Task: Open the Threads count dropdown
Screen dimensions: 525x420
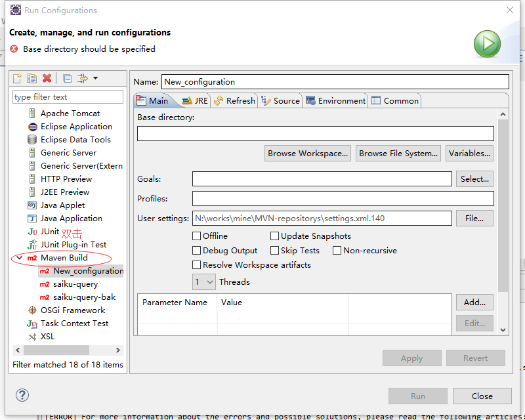Action: tap(204, 282)
